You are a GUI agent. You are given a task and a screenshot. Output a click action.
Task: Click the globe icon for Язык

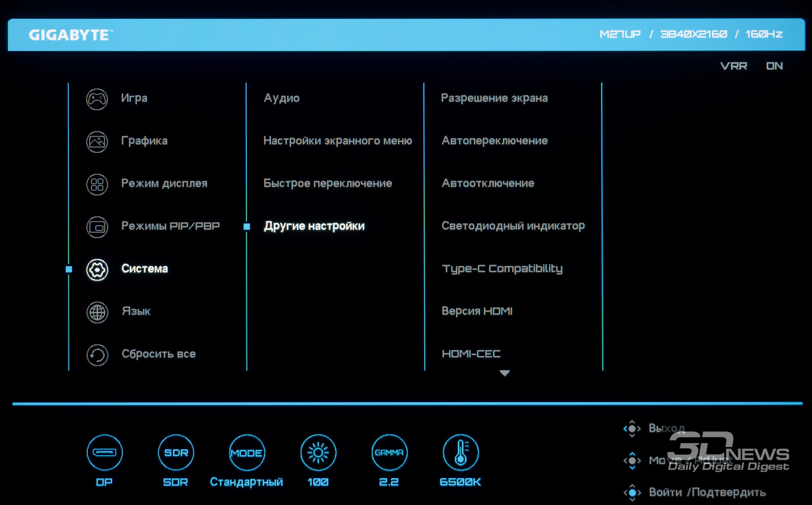(x=97, y=312)
